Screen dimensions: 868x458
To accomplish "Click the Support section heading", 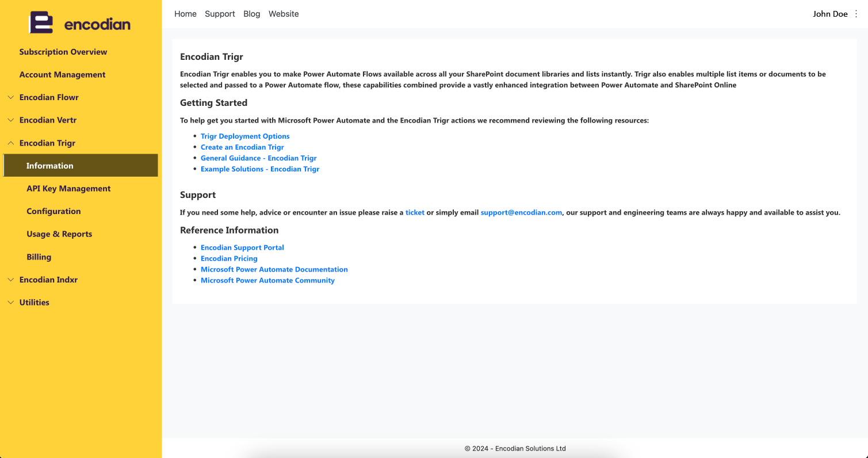I will click(x=198, y=195).
